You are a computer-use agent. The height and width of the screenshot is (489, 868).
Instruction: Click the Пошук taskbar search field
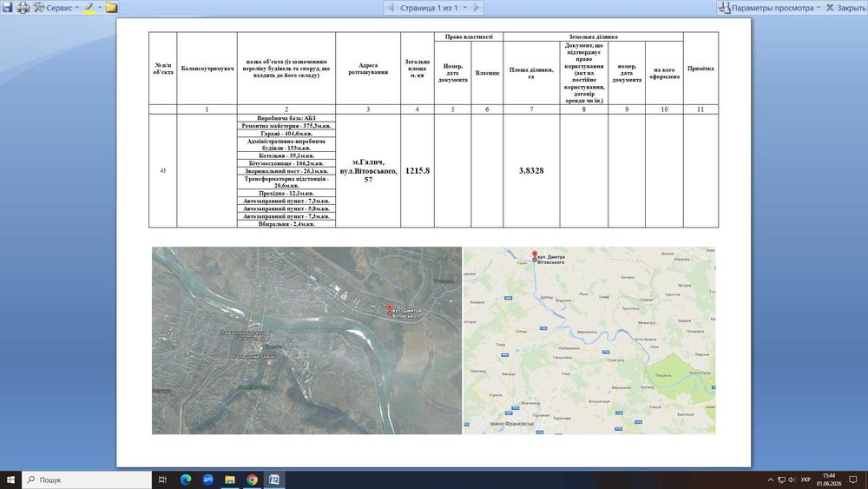pos(87,479)
